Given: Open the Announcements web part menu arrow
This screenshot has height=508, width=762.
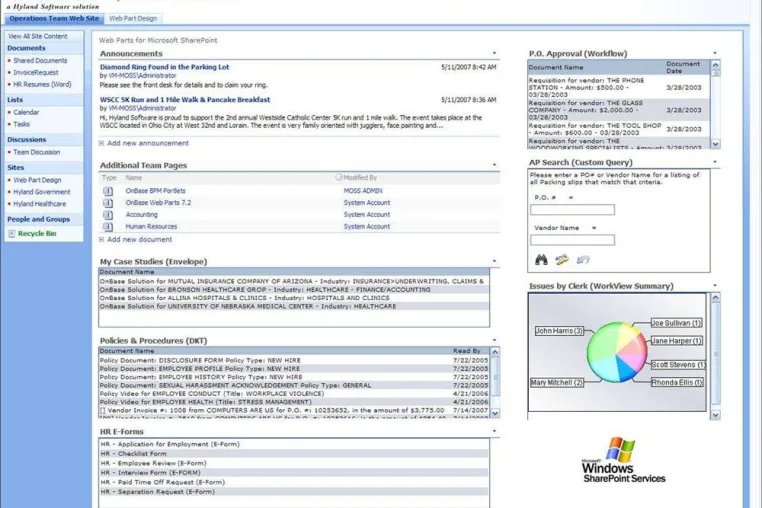Looking at the screenshot, I should click(494, 53).
